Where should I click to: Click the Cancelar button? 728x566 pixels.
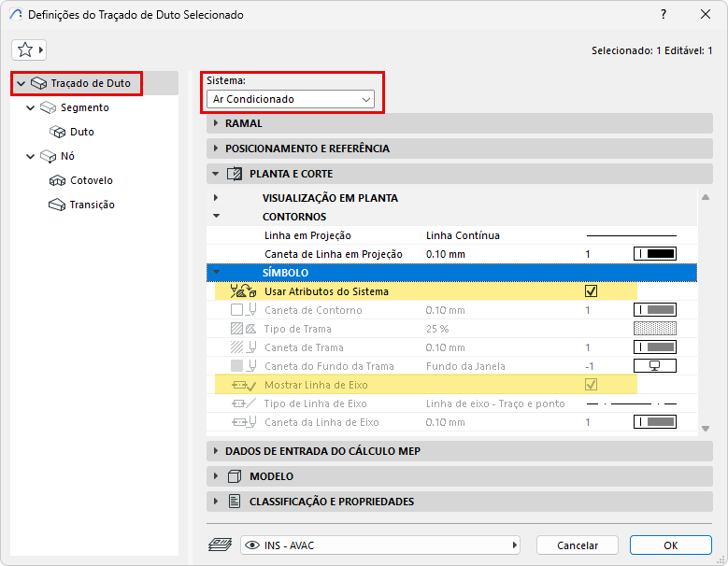578,545
